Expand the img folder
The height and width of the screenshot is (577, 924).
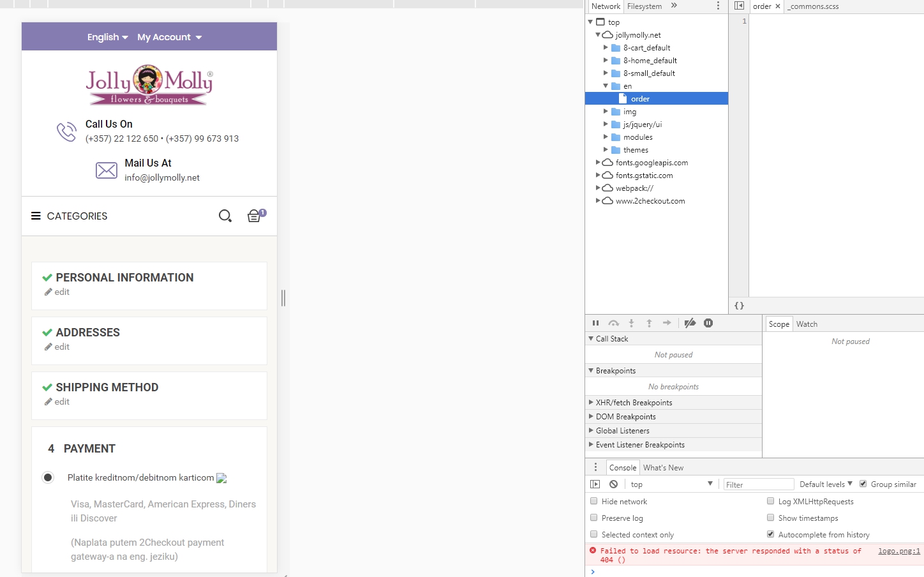(x=606, y=112)
